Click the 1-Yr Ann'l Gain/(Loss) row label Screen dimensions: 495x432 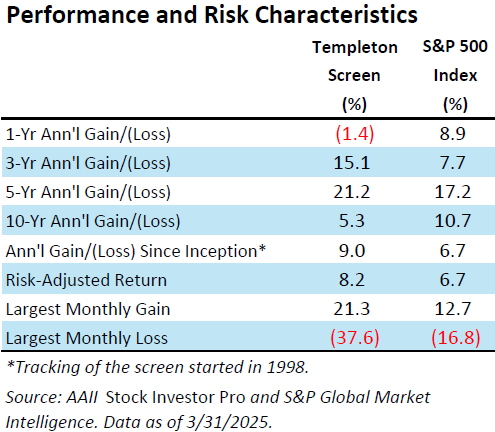coord(88,134)
